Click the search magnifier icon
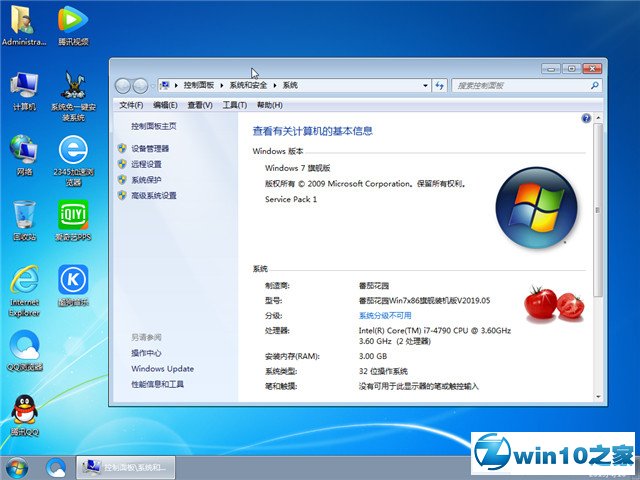The width and height of the screenshot is (640, 480). (595, 85)
